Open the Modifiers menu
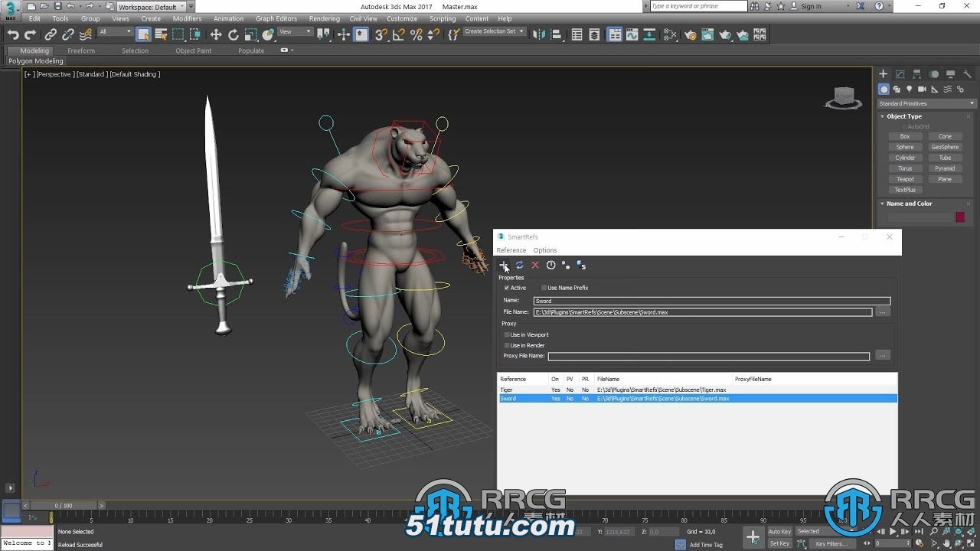Image resolution: width=980 pixels, height=551 pixels. pos(187,18)
